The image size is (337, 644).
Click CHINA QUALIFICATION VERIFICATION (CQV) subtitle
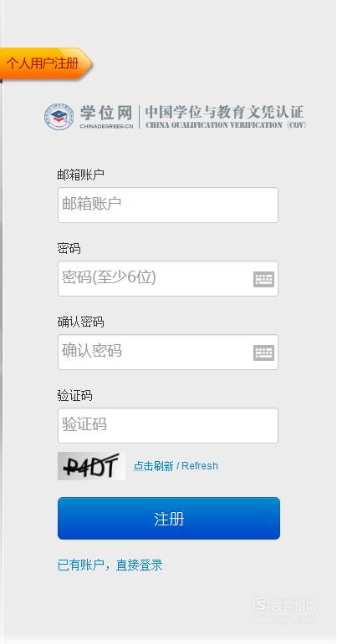click(x=226, y=124)
